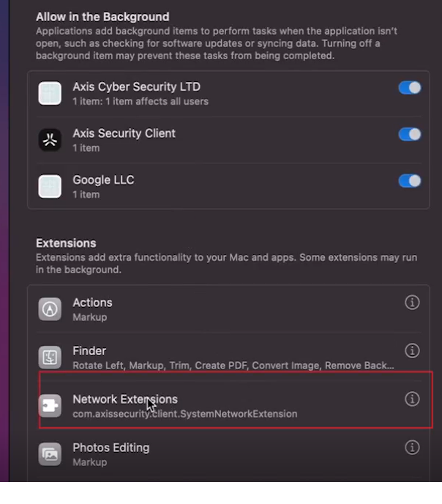Viewport: 442px width, 504px height.
Task: Turn off Google LLC background item
Action: [x=410, y=181]
